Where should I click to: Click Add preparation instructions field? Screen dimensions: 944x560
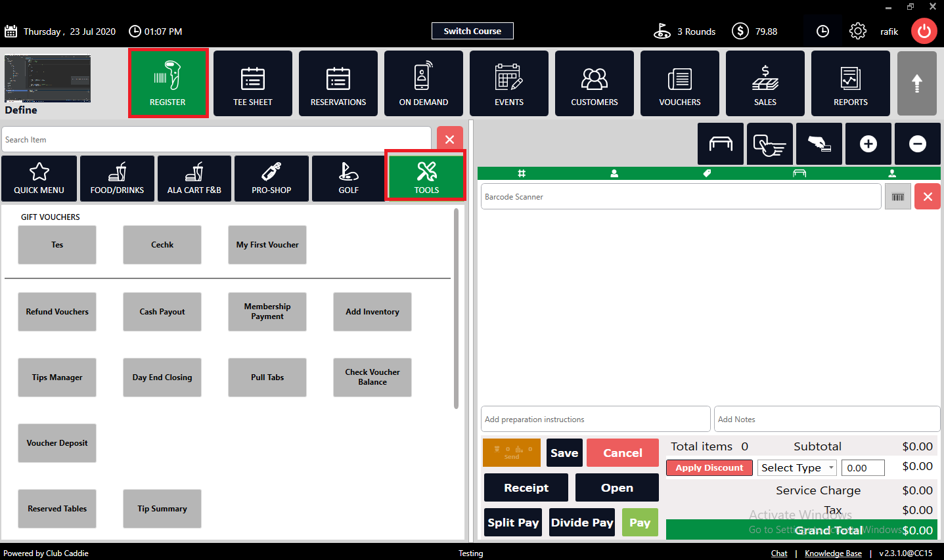tap(596, 419)
